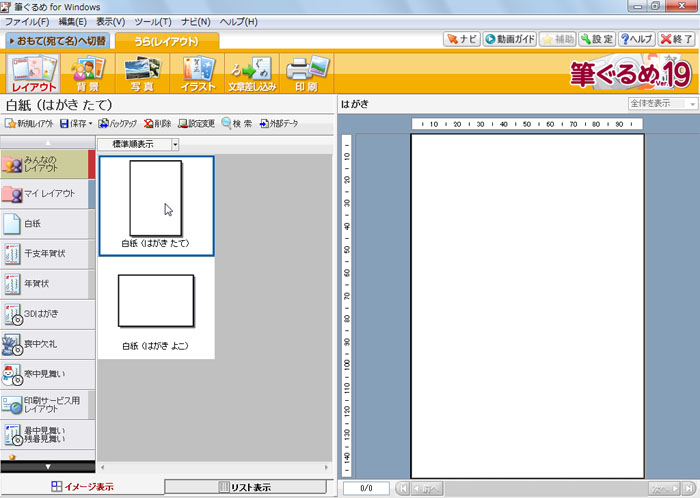Image resolution: width=700 pixels, height=498 pixels.
Task: Open 検索 search from the toolbar
Action: coord(238,123)
